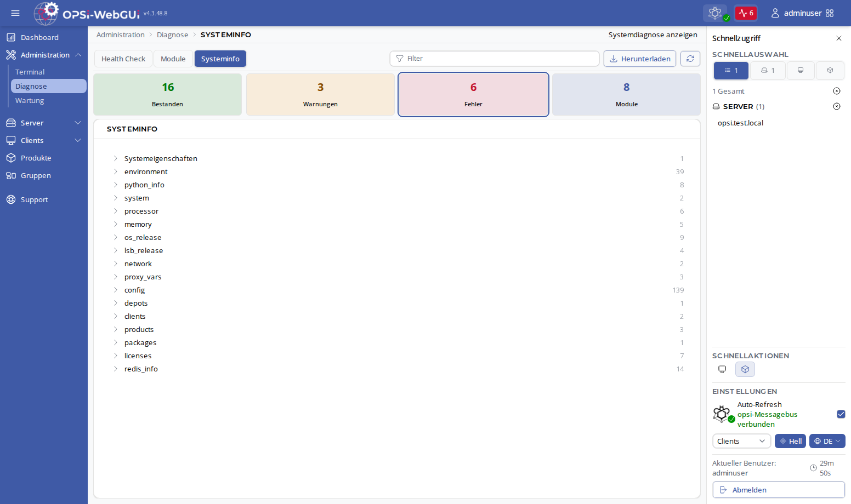Switch to the Health Check tab
Screen dimensions: 851x504
[x=123, y=59]
